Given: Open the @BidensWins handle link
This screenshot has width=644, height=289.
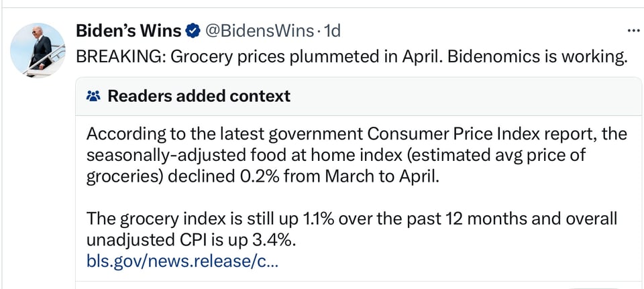Looking at the screenshot, I should [x=258, y=31].
